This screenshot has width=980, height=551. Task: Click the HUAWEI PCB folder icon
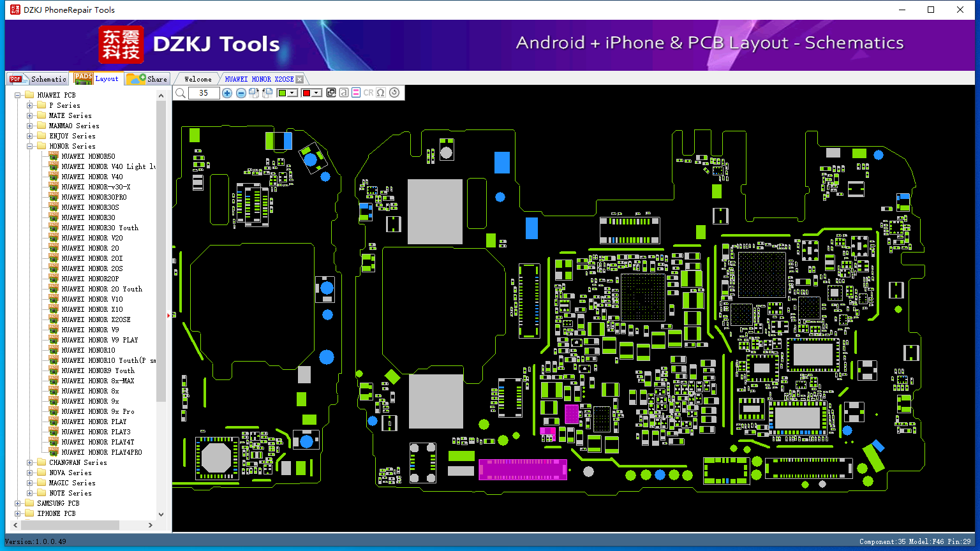29,95
